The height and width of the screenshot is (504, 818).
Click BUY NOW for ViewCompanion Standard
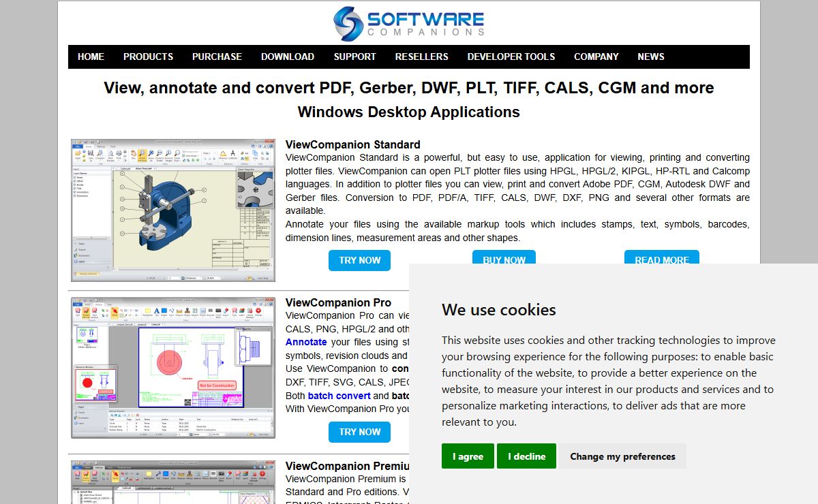(504, 257)
